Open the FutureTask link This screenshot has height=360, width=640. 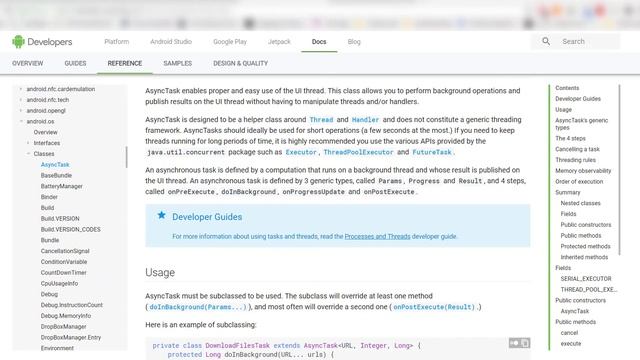click(432, 152)
